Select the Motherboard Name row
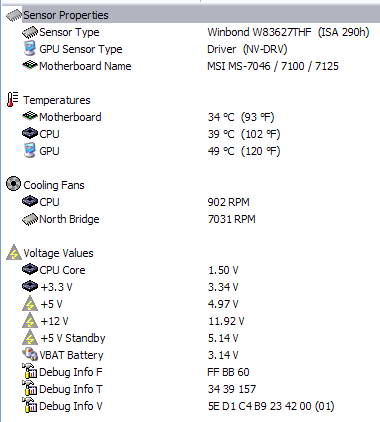 pos(190,66)
